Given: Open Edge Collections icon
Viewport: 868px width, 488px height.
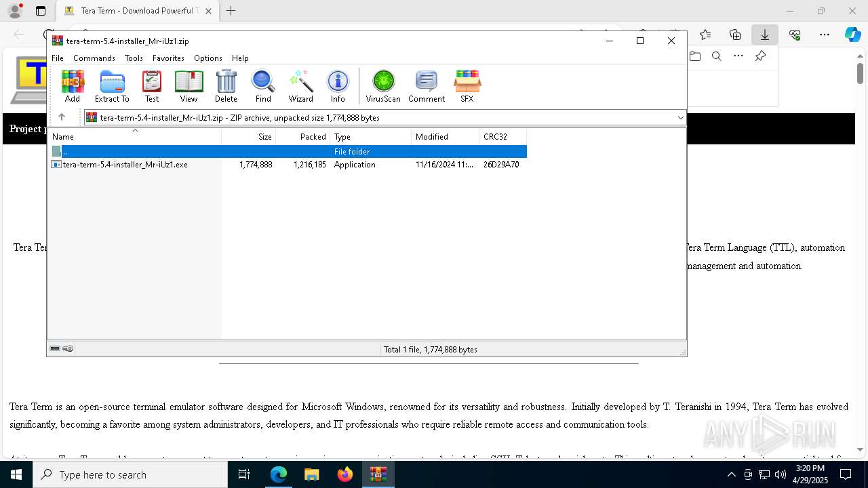Looking at the screenshot, I should pyautogui.click(x=735, y=35).
